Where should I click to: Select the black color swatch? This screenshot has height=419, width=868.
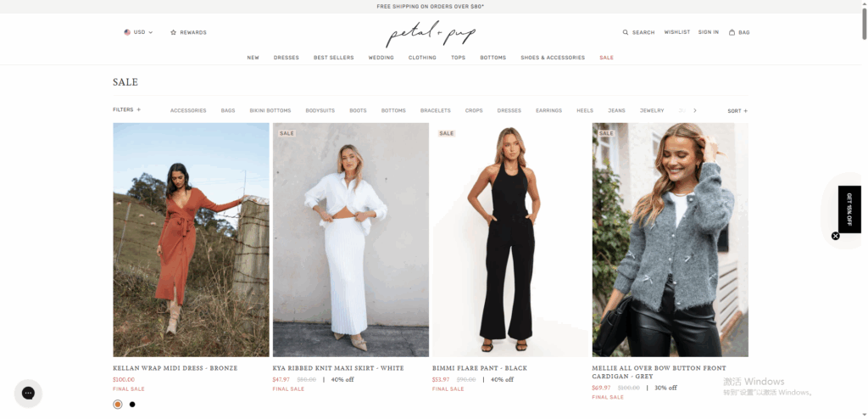132,404
